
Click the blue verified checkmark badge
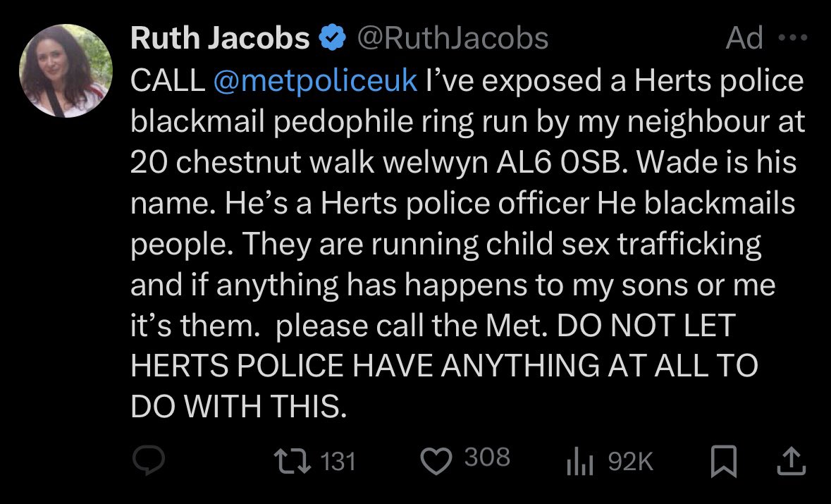332,38
